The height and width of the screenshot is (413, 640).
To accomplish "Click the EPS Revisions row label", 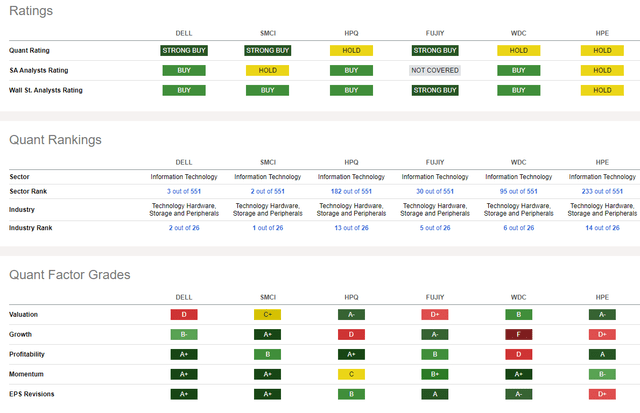I will tap(31, 394).
